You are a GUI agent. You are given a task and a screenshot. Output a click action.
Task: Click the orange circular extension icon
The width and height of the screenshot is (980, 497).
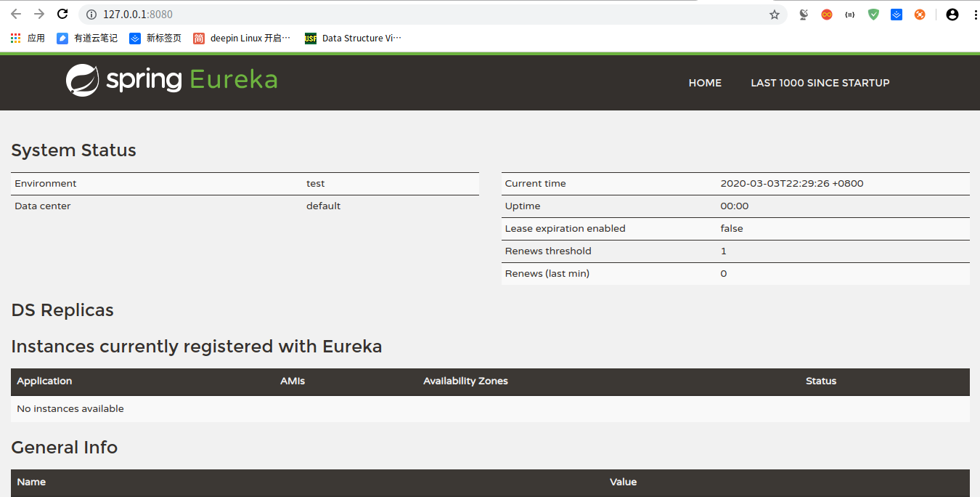click(920, 15)
